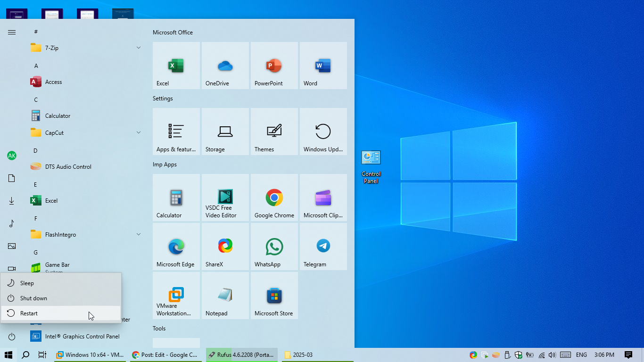Open the volume icon in system tray
The height and width of the screenshot is (362, 644).
pos(552,355)
